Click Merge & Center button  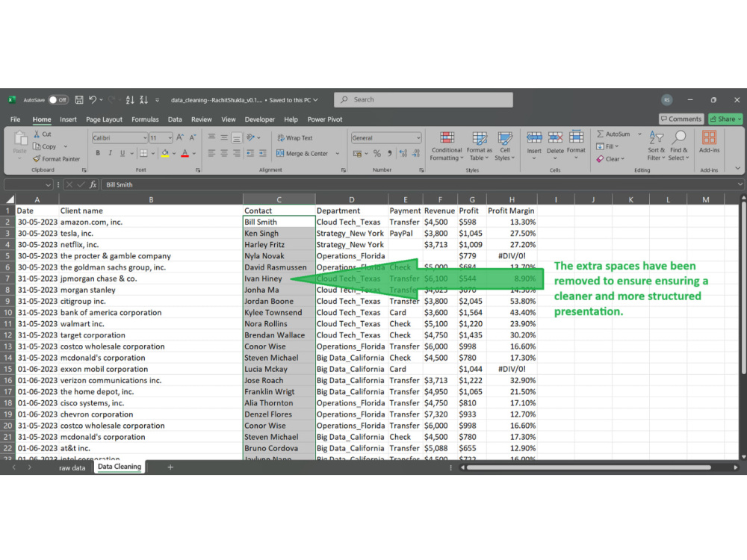[x=303, y=153]
